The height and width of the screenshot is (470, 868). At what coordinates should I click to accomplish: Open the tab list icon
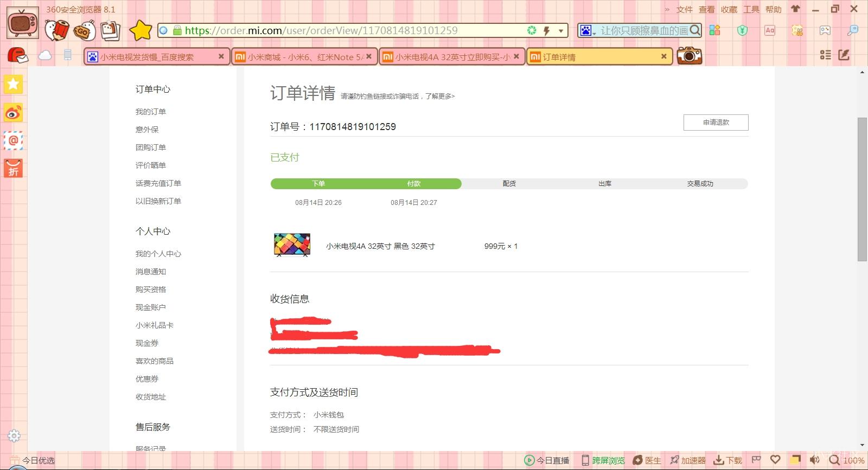(825, 55)
